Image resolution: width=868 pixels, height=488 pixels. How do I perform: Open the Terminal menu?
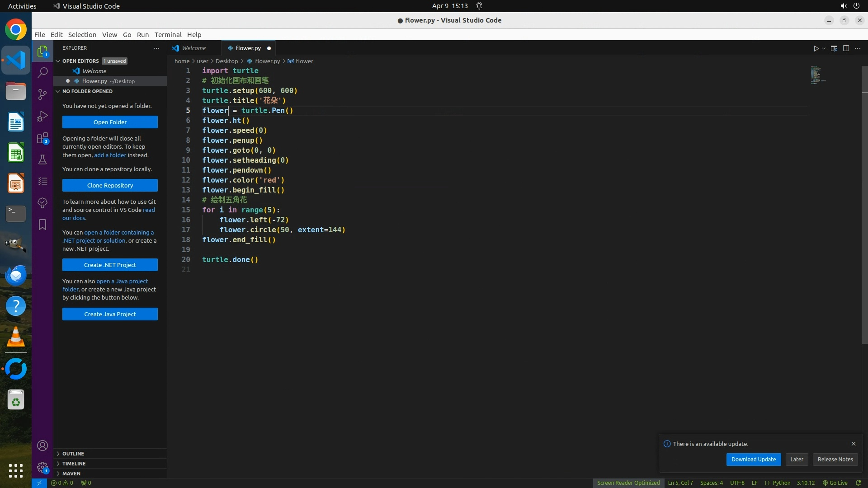tap(168, 34)
